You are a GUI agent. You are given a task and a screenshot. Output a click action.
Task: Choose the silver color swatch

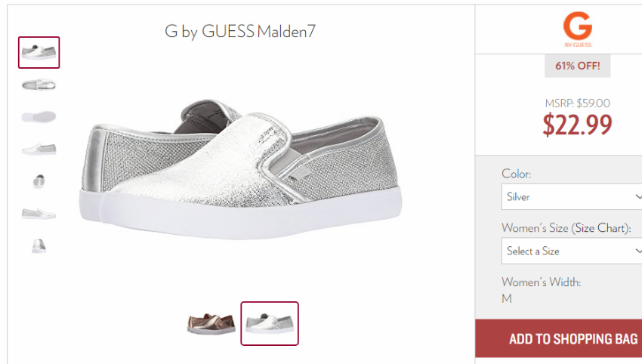click(270, 323)
